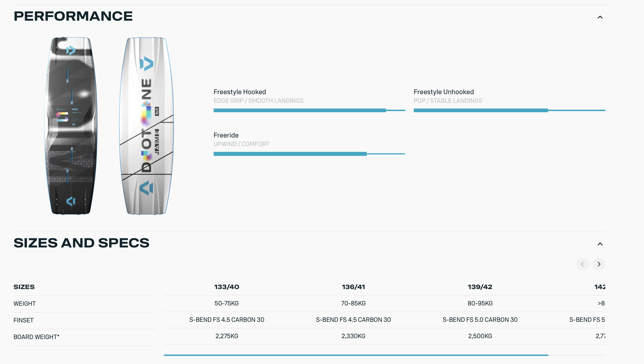Click the 50-75KG weight cell
The image size is (644, 364).
[227, 303]
